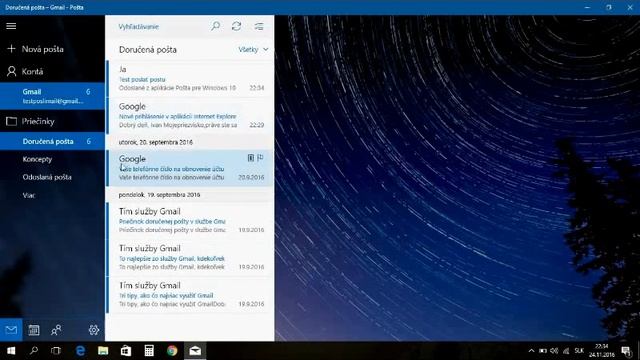
Task: Archive the highlighted Google message
Action: pyautogui.click(x=251, y=158)
